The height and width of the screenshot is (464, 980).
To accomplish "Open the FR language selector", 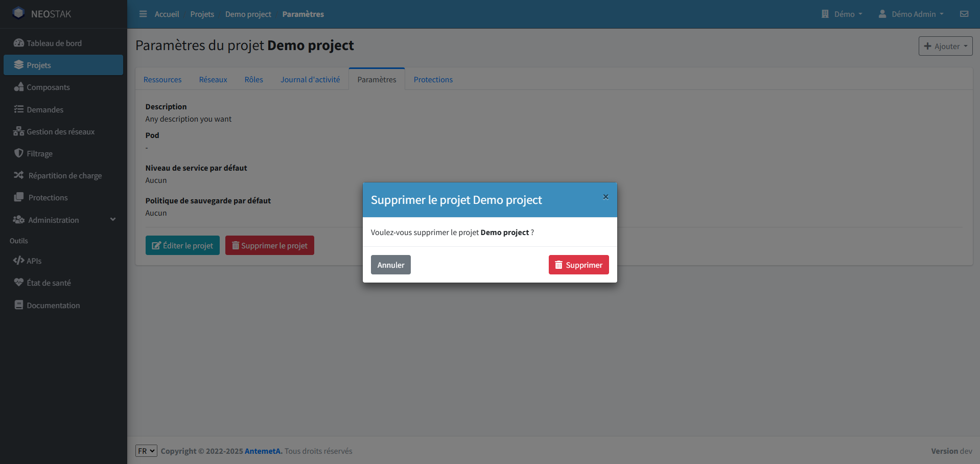I will pyautogui.click(x=146, y=451).
